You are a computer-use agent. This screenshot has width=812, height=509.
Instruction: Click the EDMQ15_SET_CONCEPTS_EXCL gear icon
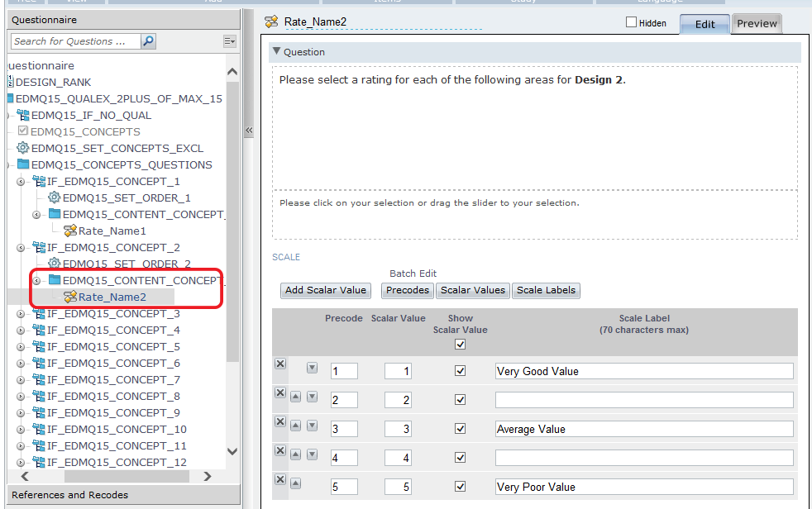pyautogui.click(x=23, y=148)
